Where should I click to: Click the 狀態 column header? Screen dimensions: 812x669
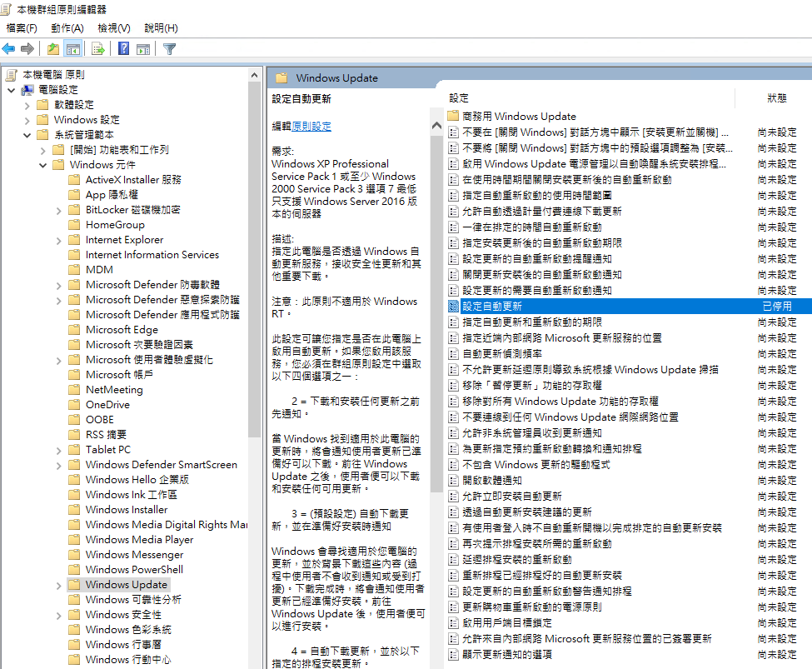777,98
